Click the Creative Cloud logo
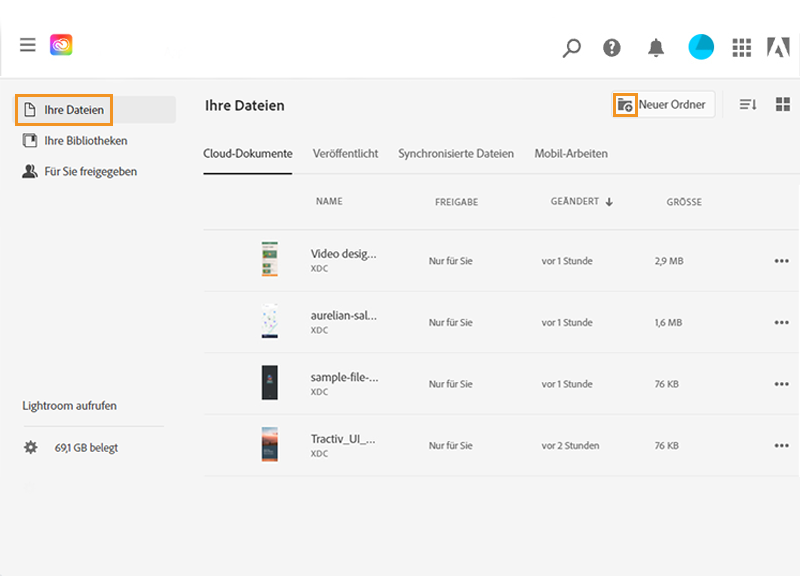The width and height of the screenshot is (800, 576). pos(61,44)
